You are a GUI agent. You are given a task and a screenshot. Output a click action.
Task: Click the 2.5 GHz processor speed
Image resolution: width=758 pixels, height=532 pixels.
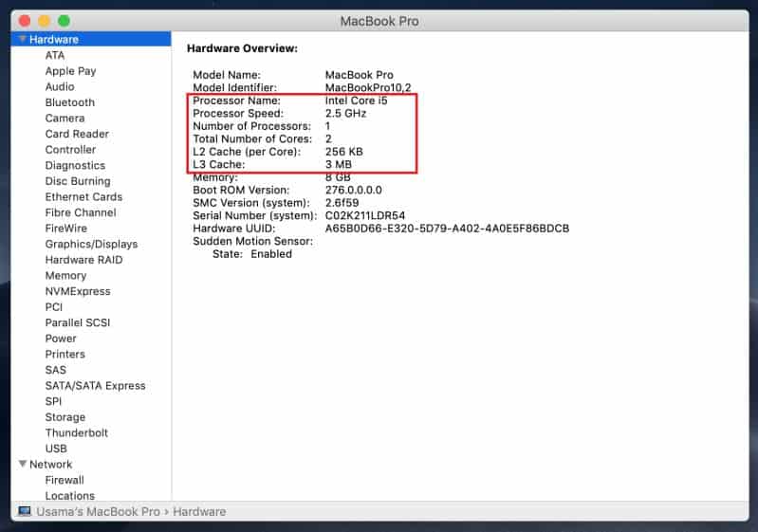point(345,113)
